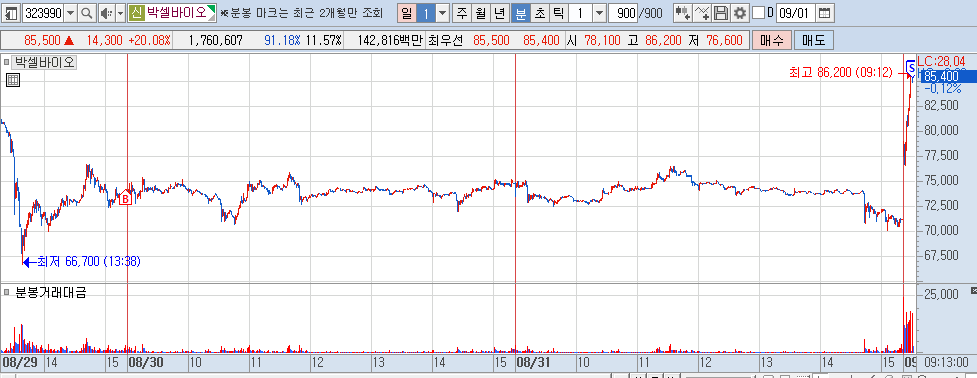The image size is (977, 378).
Task: Save chart using the floppy disk icon
Action: pos(721,12)
